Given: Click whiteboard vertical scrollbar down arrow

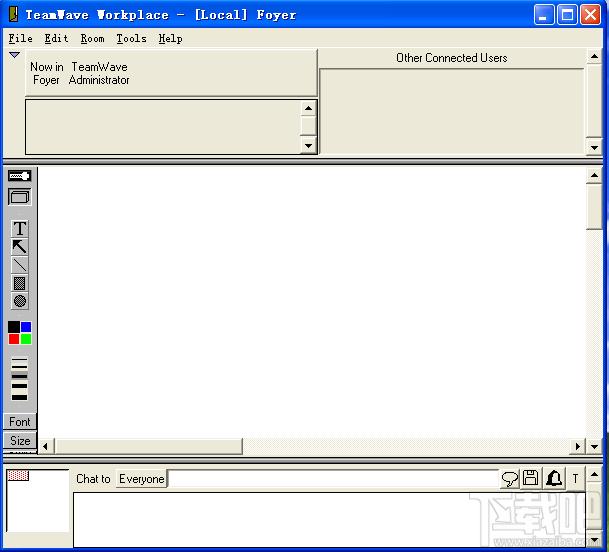Looking at the screenshot, I should click(594, 447).
